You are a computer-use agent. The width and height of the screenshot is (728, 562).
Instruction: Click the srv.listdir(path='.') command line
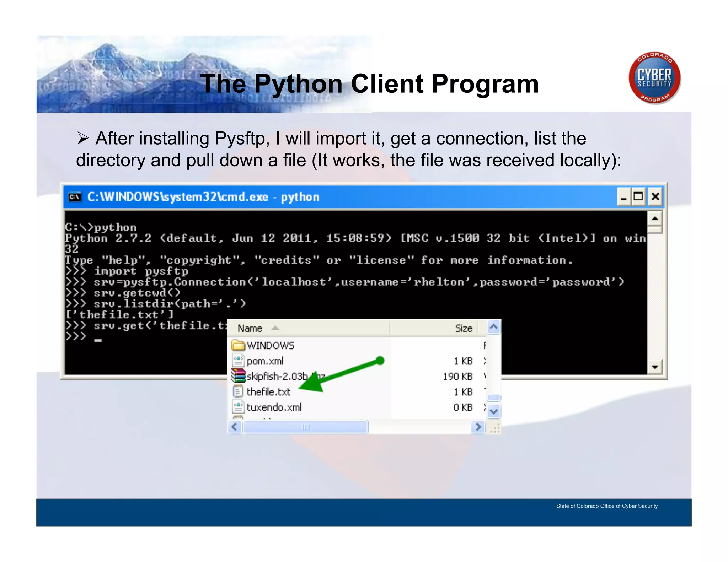point(156,304)
